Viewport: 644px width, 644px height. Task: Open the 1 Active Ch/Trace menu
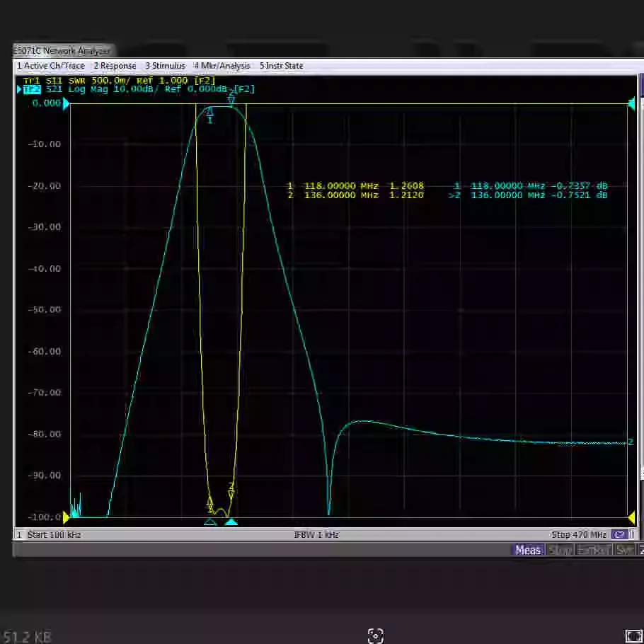[x=51, y=66]
